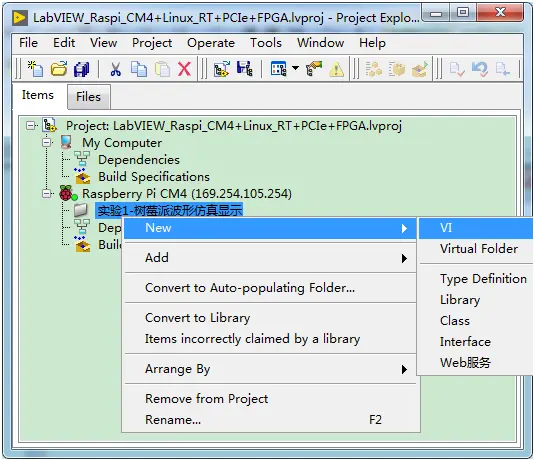
Task: Collapse the Project root tree node
Action: [31, 126]
